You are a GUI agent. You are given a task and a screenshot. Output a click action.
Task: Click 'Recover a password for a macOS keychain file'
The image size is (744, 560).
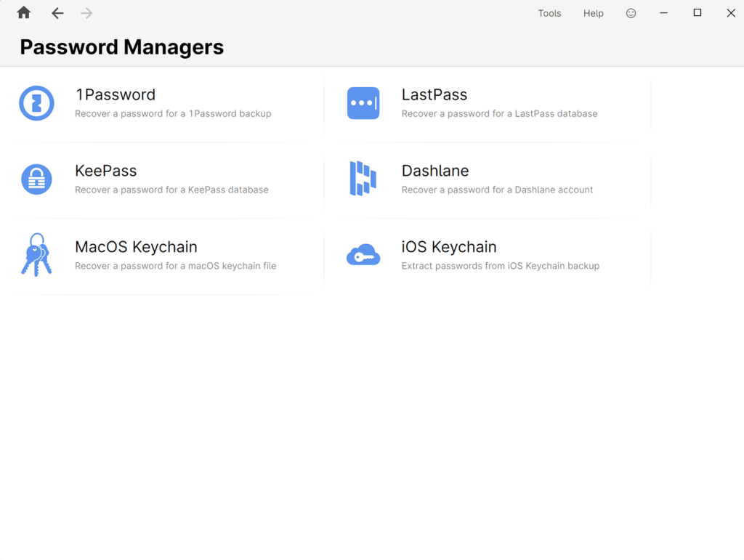tap(176, 266)
